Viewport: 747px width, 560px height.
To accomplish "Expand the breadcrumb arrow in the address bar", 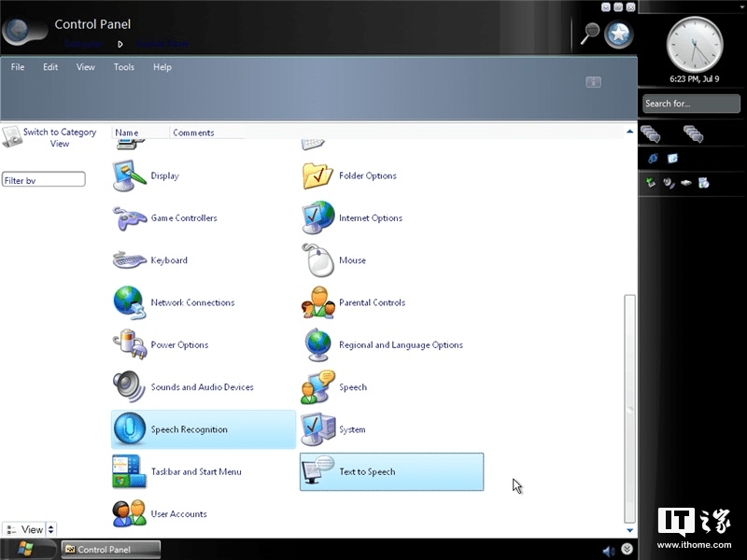I will pos(120,43).
